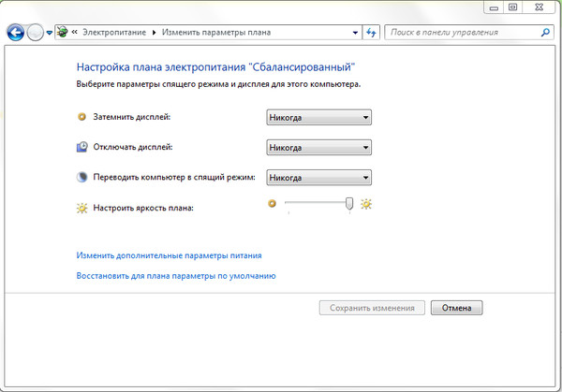The width and height of the screenshot is (562, 392).
Task: Open the Электропитание breadcrumb
Action: pyautogui.click(x=114, y=33)
